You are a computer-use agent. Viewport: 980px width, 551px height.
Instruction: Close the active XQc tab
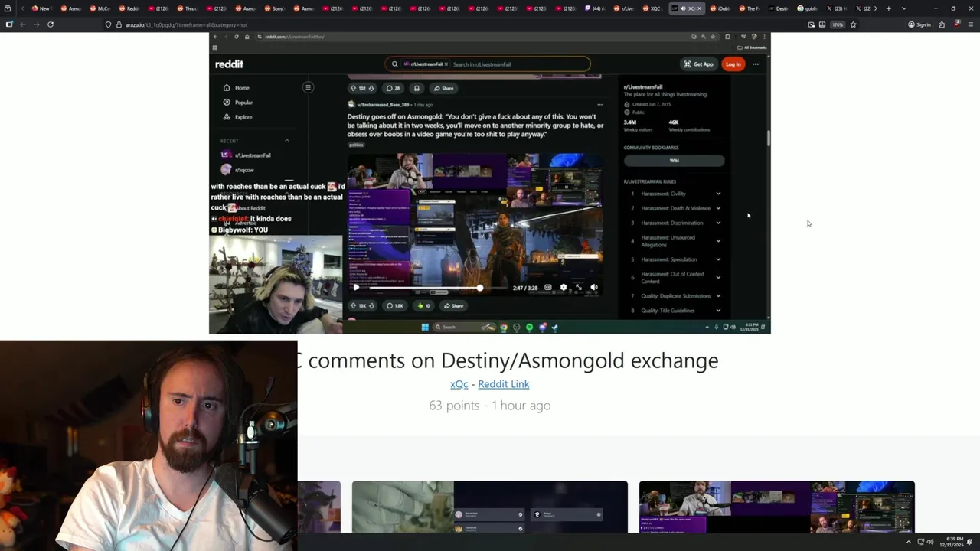tap(699, 8)
